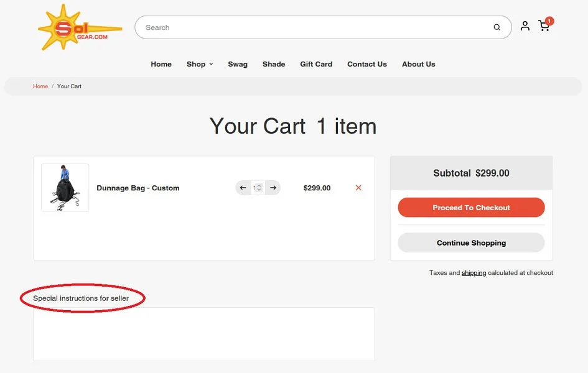Click the Continue Shopping button
The height and width of the screenshot is (373, 588).
click(472, 242)
